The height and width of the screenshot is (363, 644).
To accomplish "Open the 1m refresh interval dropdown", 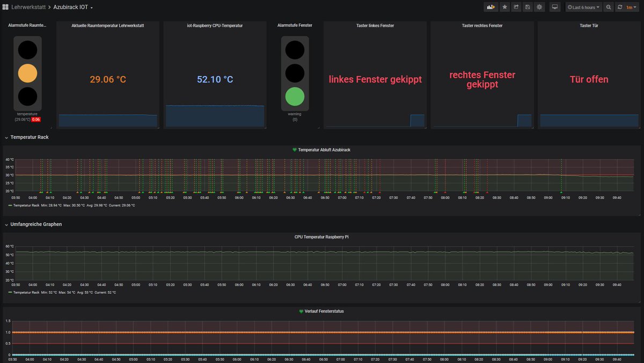I will pos(632,7).
